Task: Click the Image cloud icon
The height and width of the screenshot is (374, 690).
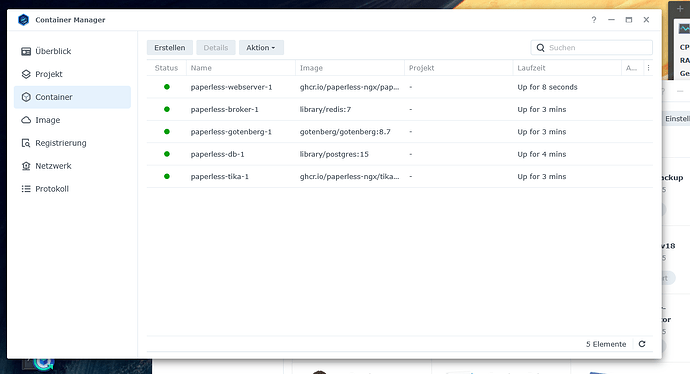Action: (26, 120)
